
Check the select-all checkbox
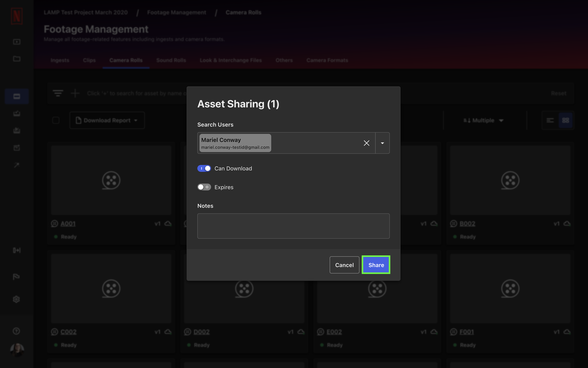[56, 120]
